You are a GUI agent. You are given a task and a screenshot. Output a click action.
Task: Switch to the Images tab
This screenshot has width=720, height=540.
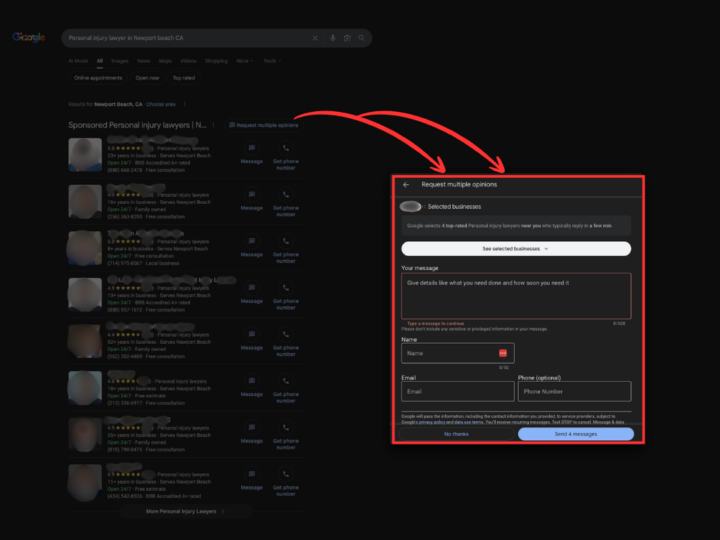click(120, 61)
